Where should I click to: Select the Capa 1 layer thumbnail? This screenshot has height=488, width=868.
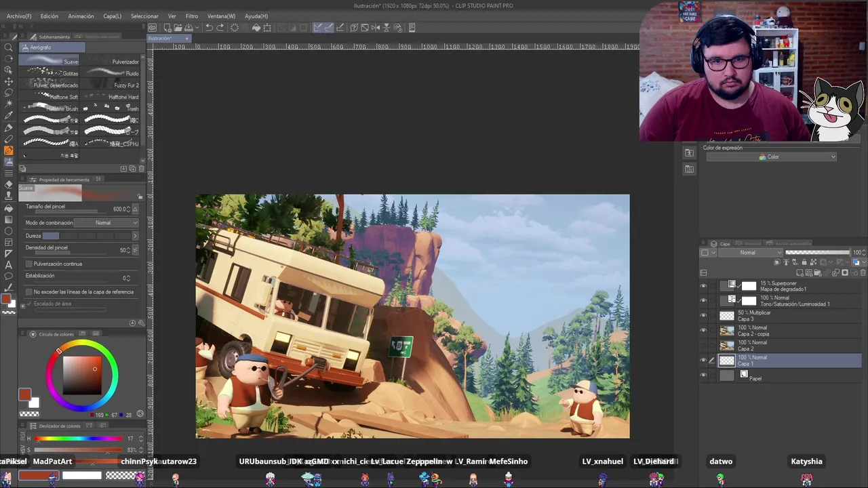pyautogui.click(x=727, y=361)
